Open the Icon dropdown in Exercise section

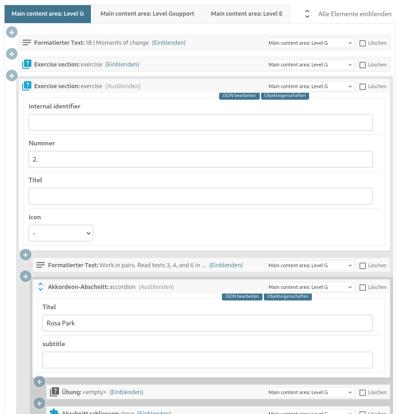61,233
